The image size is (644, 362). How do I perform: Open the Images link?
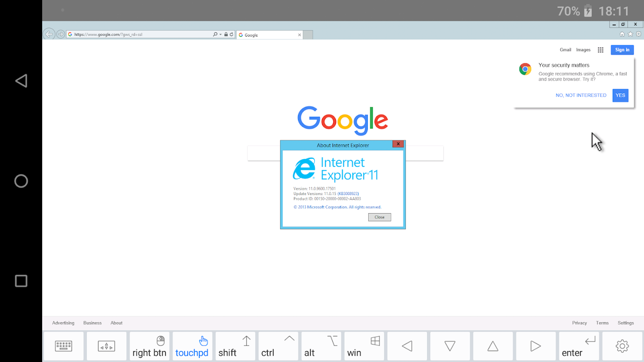[x=583, y=50]
